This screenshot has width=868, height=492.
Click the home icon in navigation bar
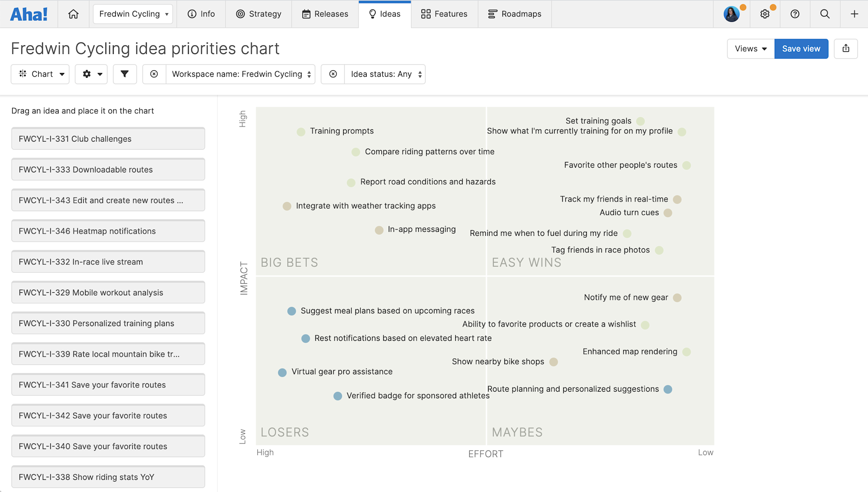coord(73,14)
